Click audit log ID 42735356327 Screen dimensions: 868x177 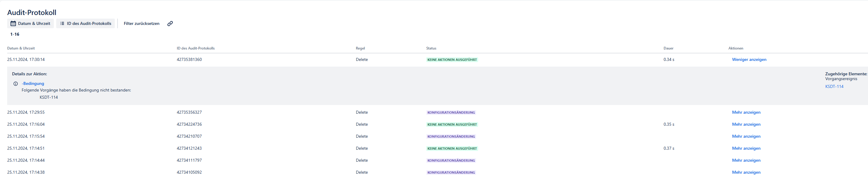(189, 112)
